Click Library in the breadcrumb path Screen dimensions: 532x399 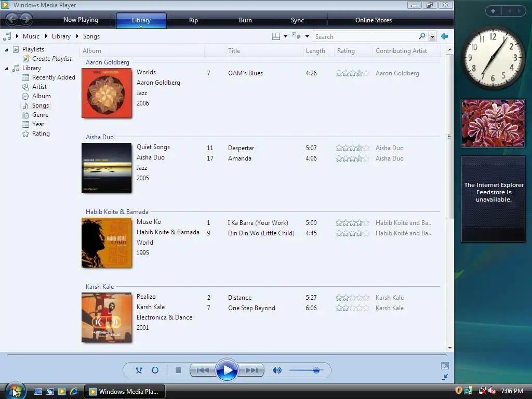coord(61,36)
